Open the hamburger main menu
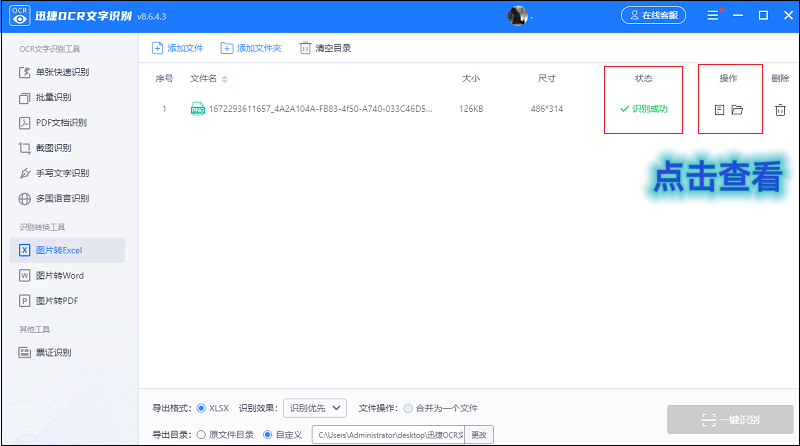 (x=712, y=15)
